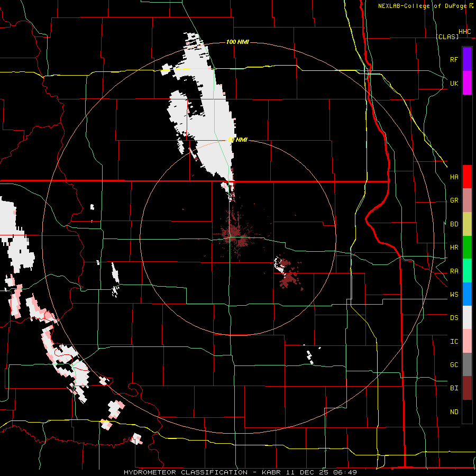Click the RF legend label
The image size is (476, 476).
click(x=454, y=59)
